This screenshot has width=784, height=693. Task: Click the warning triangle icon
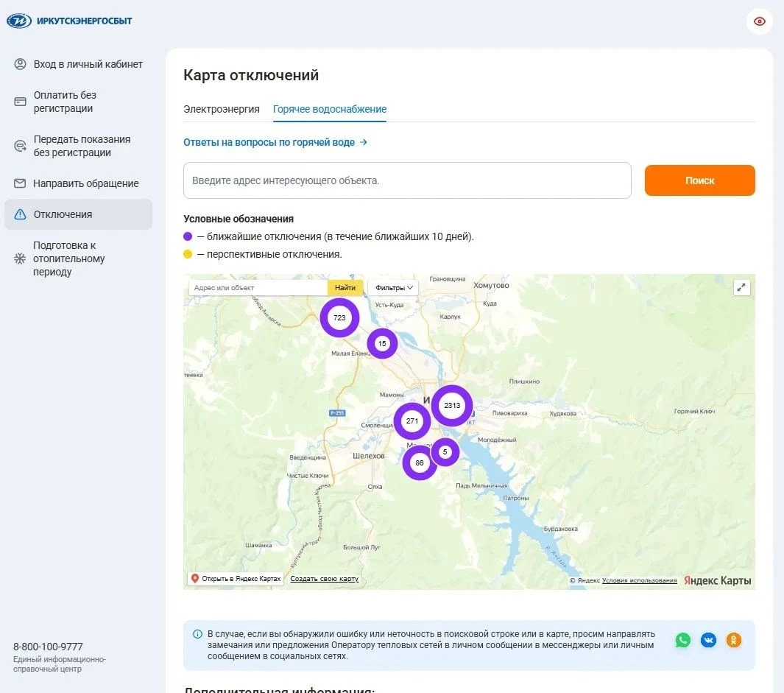(x=20, y=214)
